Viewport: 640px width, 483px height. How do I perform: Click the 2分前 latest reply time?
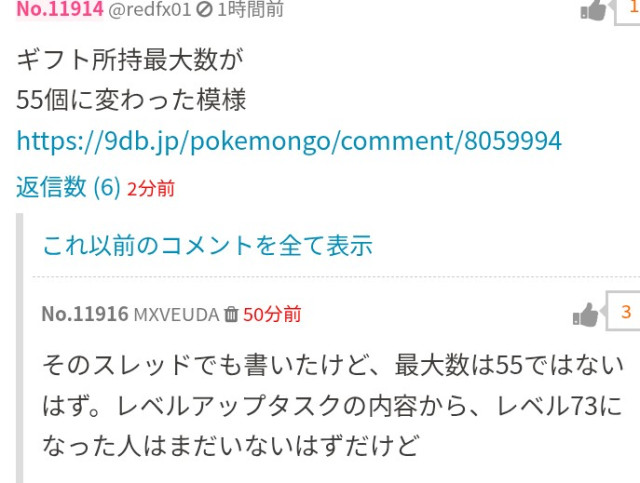[x=151, y=189]
